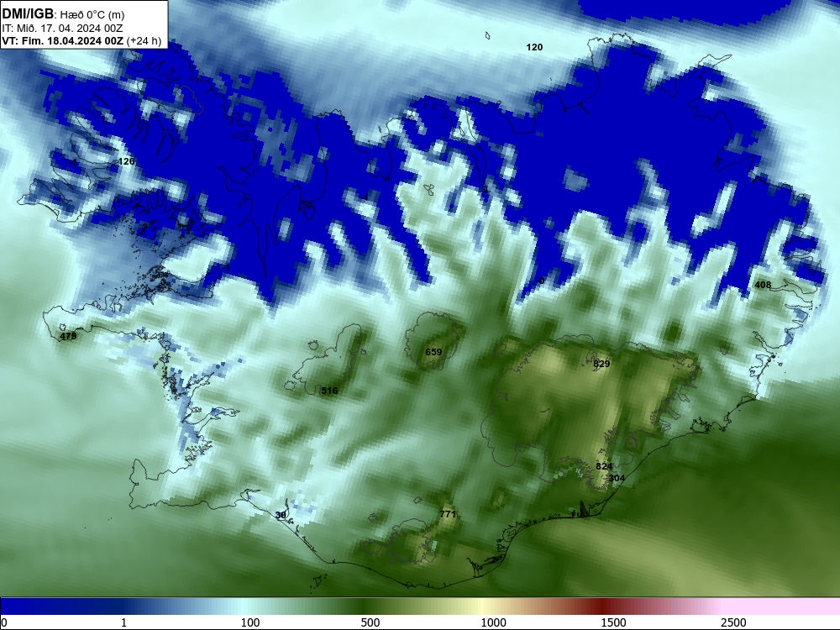Click the 304 value label on map
The height and width of the screenshot is (630, 840).
[x=617, y=478]
